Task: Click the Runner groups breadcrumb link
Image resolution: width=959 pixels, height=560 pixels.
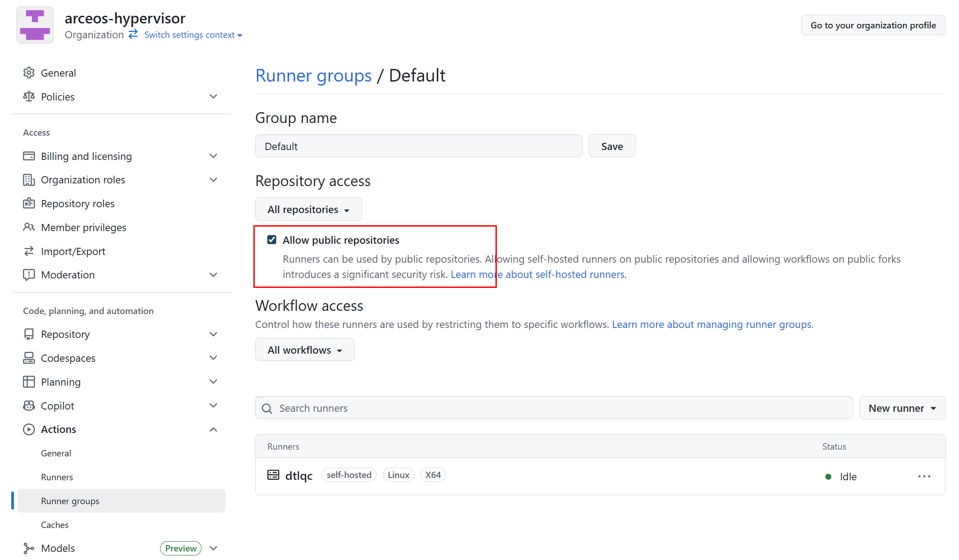Action: tap(313, 76)
